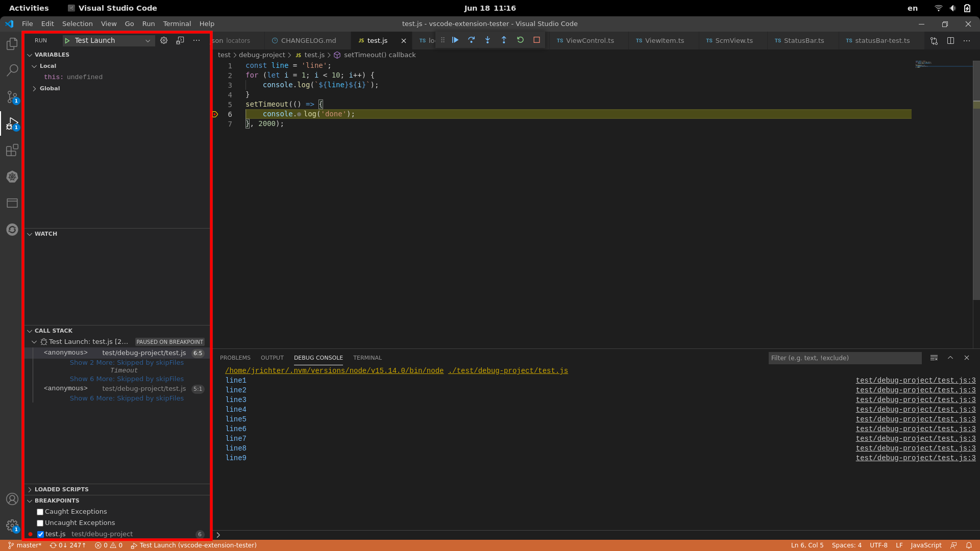The height and width of the screenshot is (551, 980).
Task: Switch to the TERMINAL panel tab
Action: click(367, 358)
